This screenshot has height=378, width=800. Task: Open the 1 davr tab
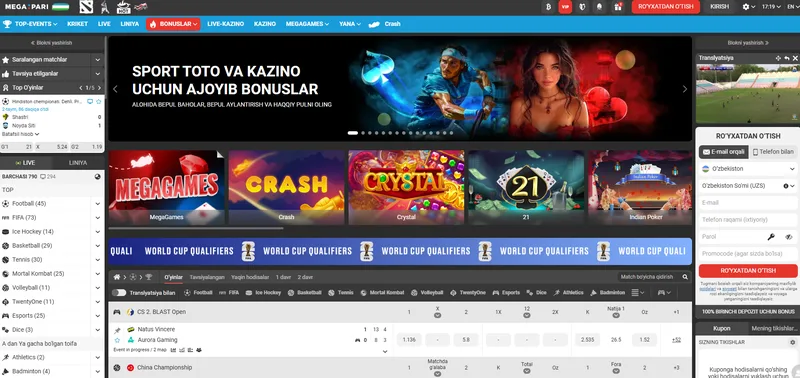click(283, 277)
